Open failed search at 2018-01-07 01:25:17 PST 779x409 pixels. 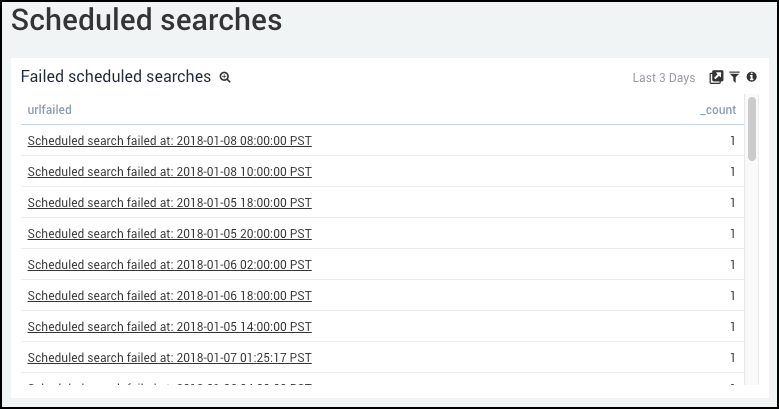click(x=169, y=358)
